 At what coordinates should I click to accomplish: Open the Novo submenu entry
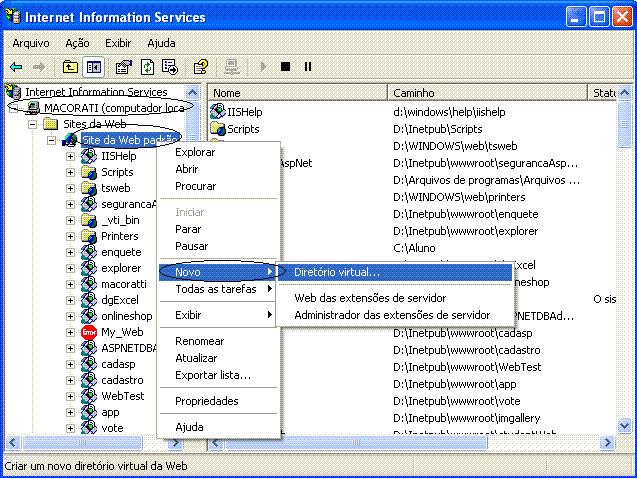(x=219, y=272)
